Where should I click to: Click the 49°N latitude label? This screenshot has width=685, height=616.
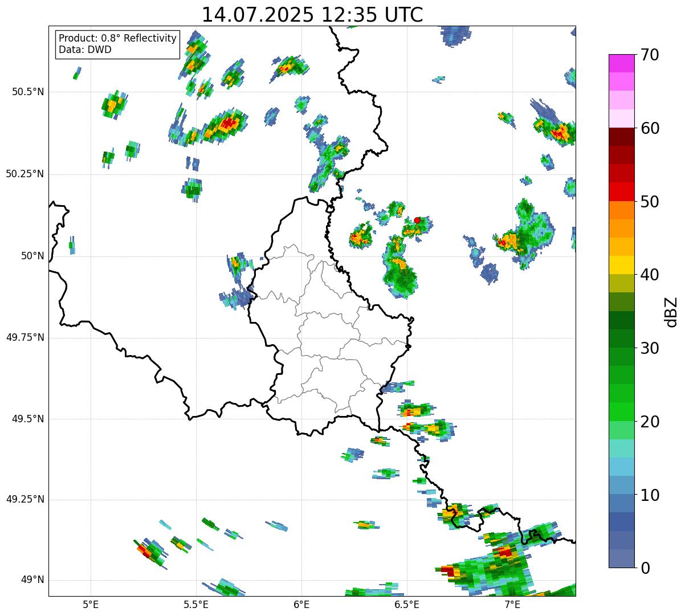point(32,580)
